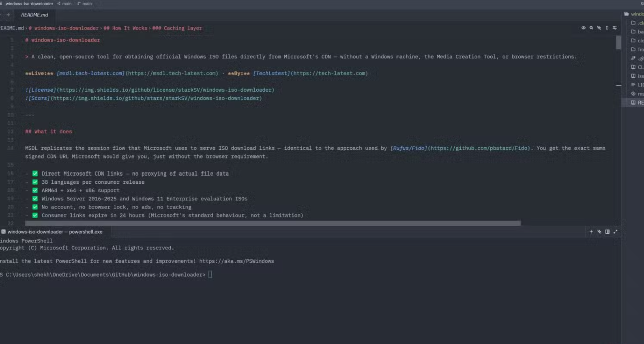Switch to the README.md editor tab

tap(34, 15)
